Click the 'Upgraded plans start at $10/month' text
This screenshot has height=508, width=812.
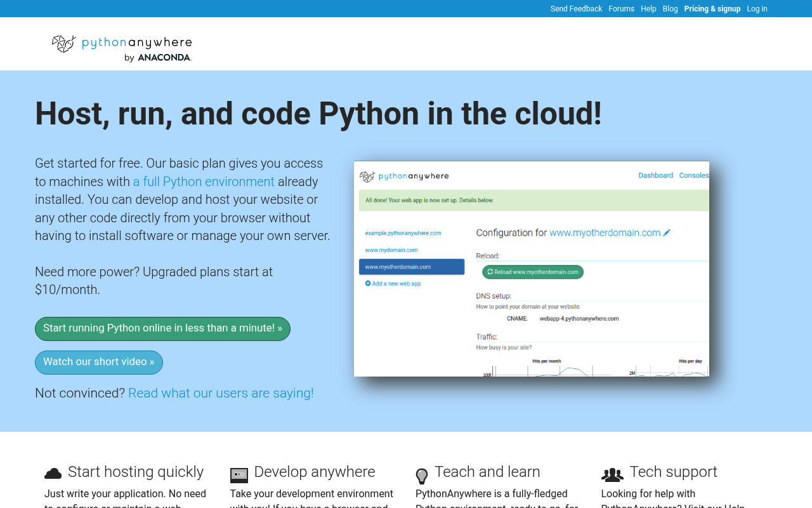pyautogui.click(x=154, y=281)
